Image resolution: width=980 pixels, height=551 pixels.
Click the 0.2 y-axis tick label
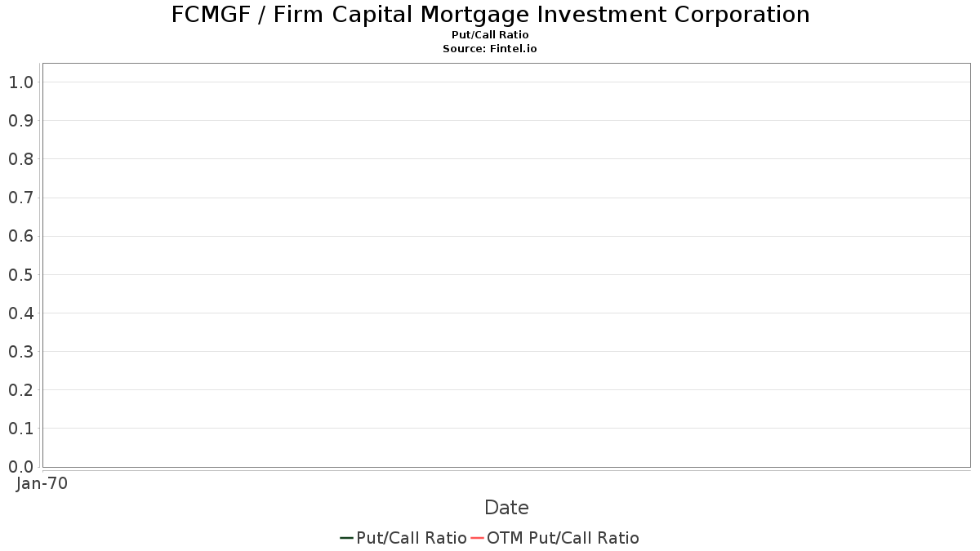[x=21, y=390]
